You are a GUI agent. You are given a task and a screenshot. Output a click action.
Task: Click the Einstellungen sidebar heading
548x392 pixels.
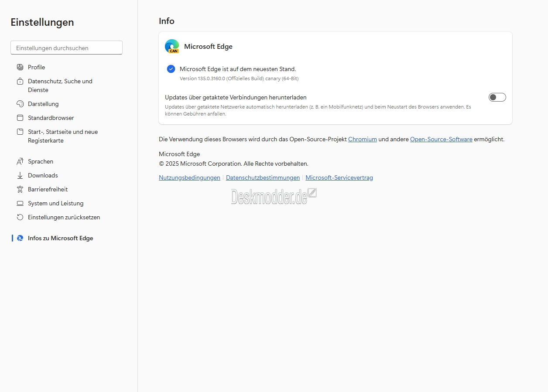point(42,22)
